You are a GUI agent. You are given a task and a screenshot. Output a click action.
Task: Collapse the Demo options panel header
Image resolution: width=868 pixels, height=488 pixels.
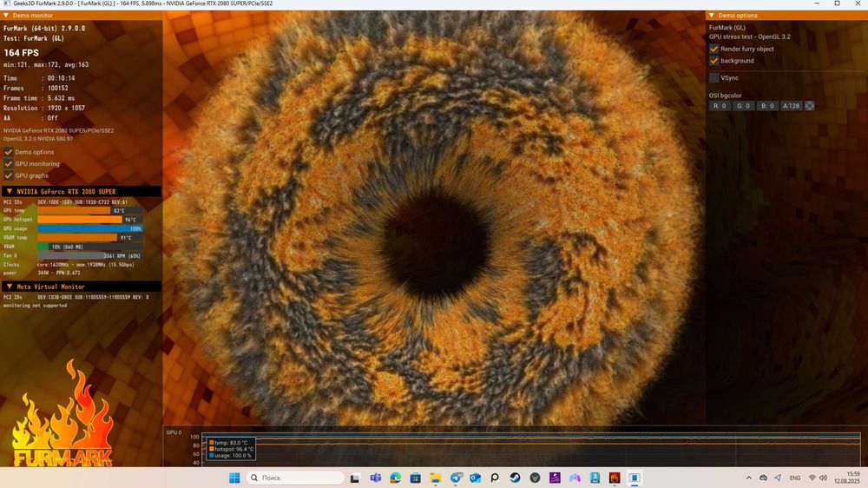786,16
